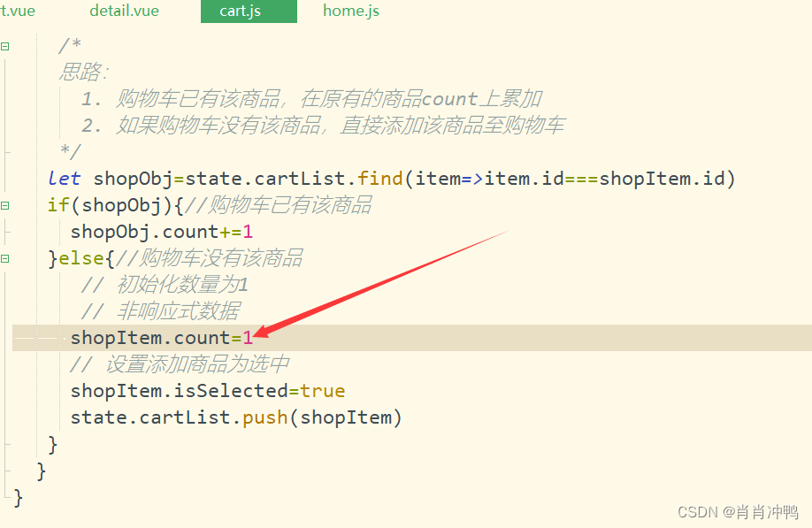Click comment line starting '1. 购物车已有该商品'
The height and width of the screenshot is (528, 812).
(311, 99)
